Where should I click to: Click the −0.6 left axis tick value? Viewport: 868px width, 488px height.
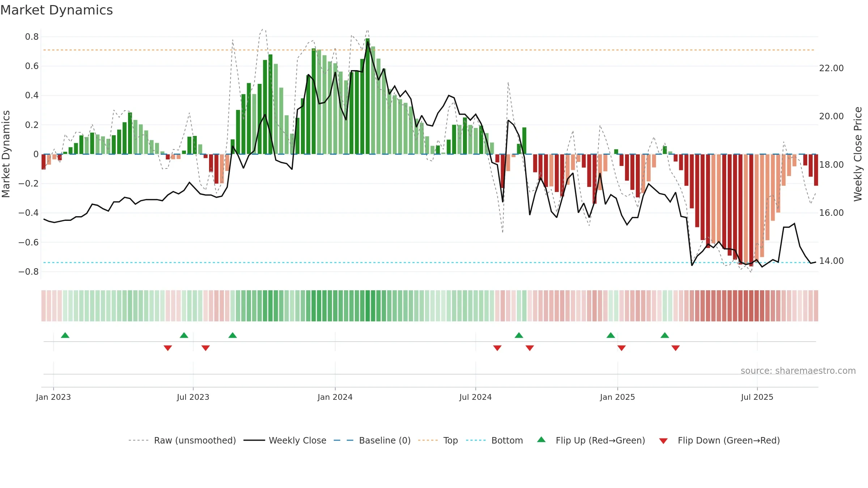tap(29, 242)
